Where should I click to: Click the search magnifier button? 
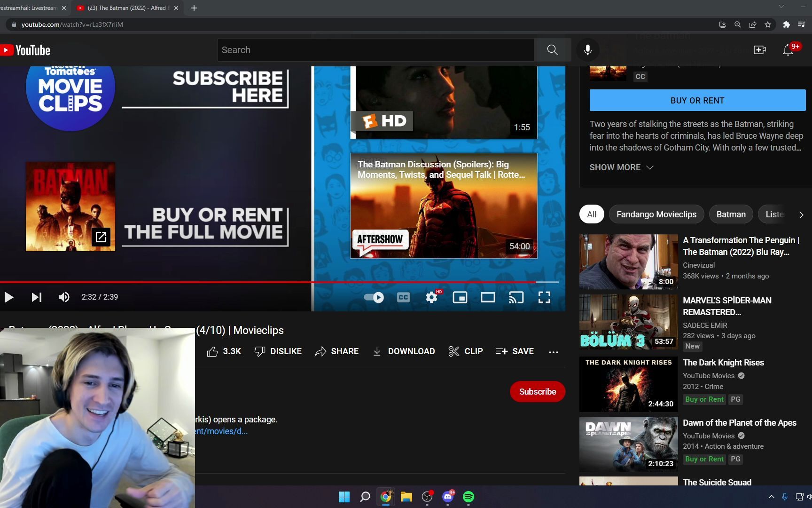pos(552,50)
